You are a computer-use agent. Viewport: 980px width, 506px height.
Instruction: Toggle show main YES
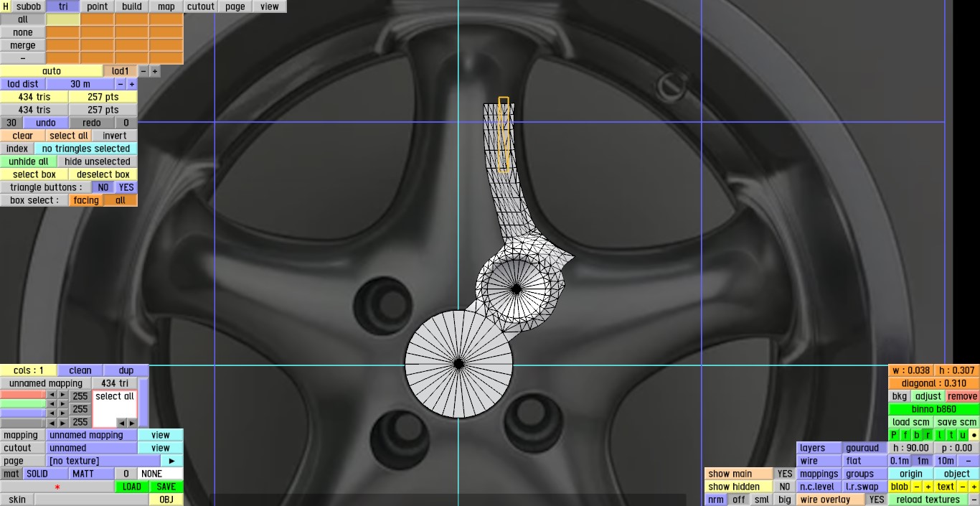[x=785, y=474]
